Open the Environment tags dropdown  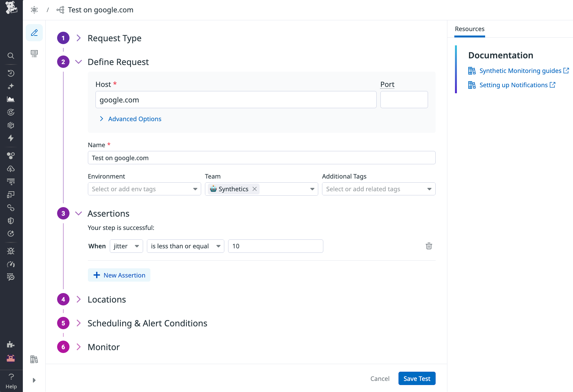point(144,189)
